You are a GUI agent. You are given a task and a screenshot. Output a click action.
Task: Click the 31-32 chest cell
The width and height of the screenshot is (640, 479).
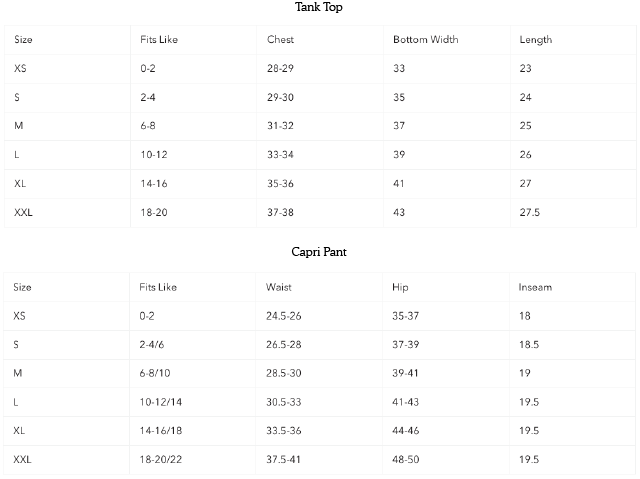click(x=280, y=126)
